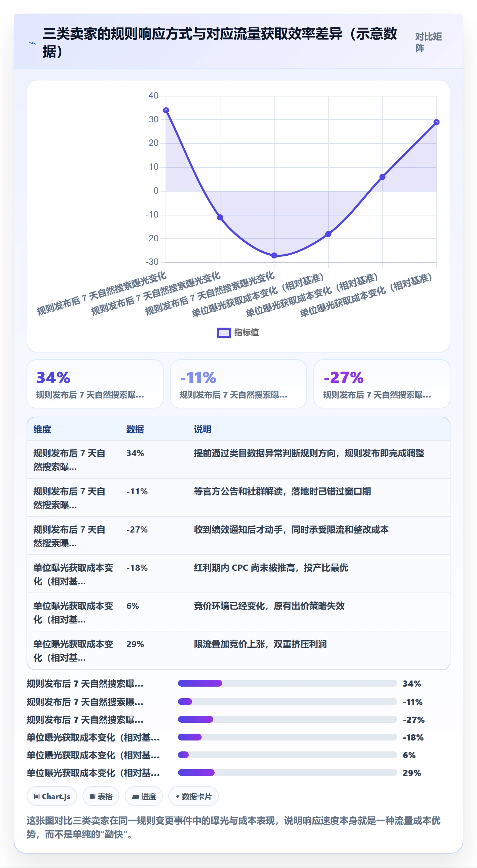Click the chart data point at value 6
The width and height of the screenshot is (477, 868).
382,177
